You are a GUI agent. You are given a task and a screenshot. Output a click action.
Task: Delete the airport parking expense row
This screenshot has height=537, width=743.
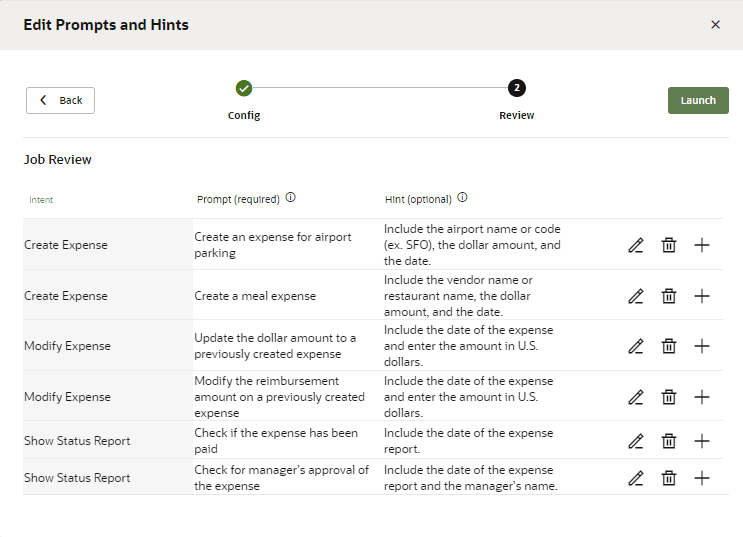tap(669, 245)
